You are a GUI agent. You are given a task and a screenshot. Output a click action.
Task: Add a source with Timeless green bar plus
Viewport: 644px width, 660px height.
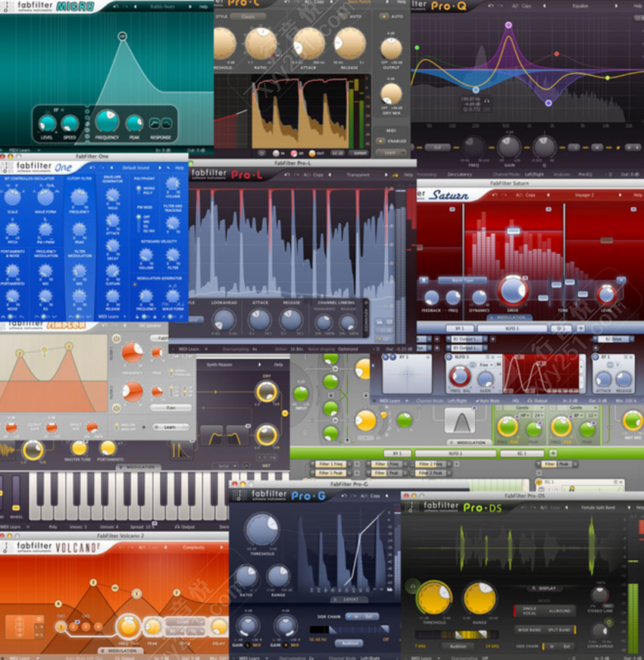click(553, 453)
